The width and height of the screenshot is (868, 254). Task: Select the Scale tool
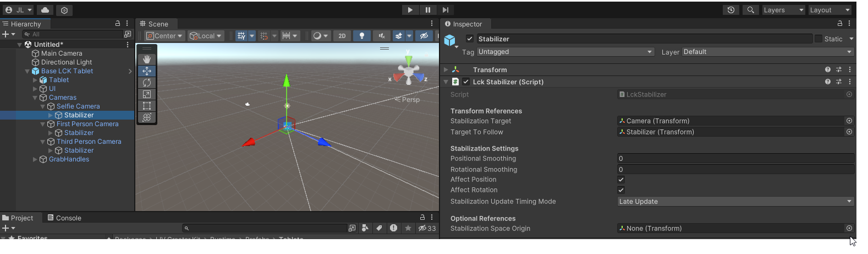[147, 94]
